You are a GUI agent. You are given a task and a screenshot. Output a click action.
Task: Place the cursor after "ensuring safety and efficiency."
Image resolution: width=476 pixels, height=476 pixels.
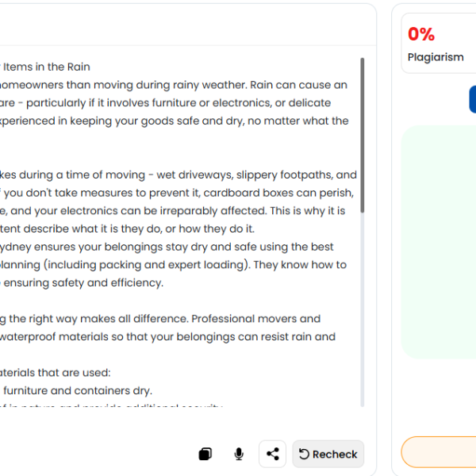[x=163, y=283]
